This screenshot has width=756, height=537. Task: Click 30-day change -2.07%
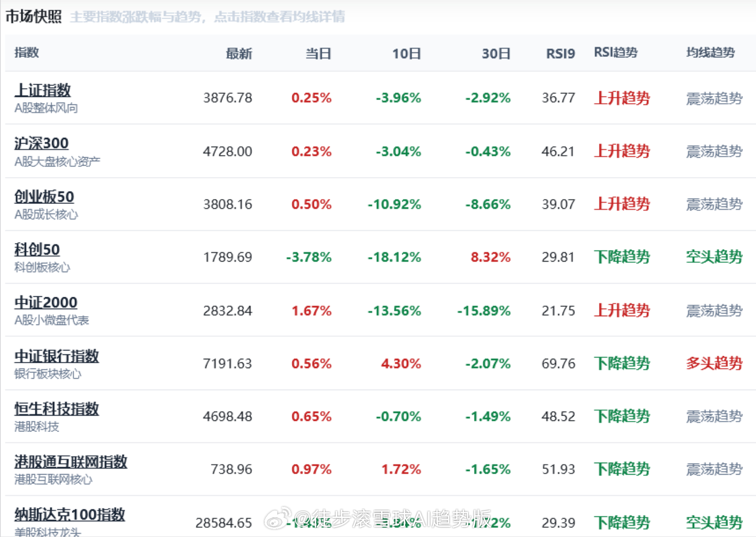pos(488,364)
